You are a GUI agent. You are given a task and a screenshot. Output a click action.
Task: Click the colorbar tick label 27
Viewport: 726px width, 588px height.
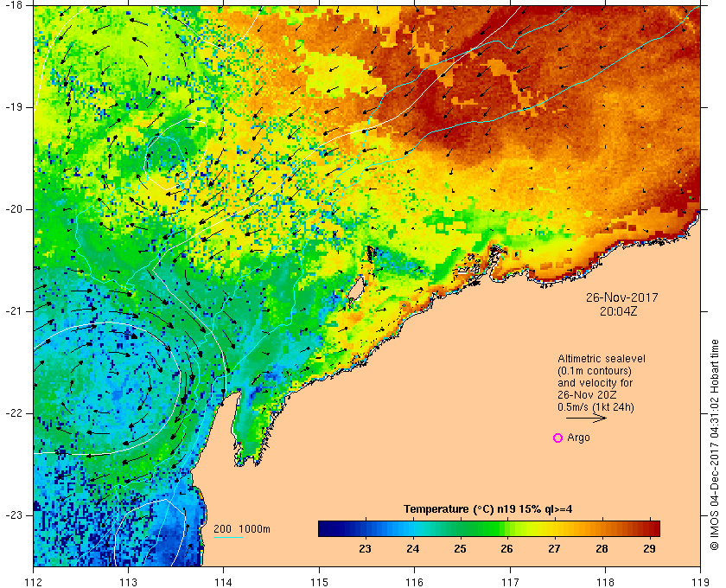554,549
